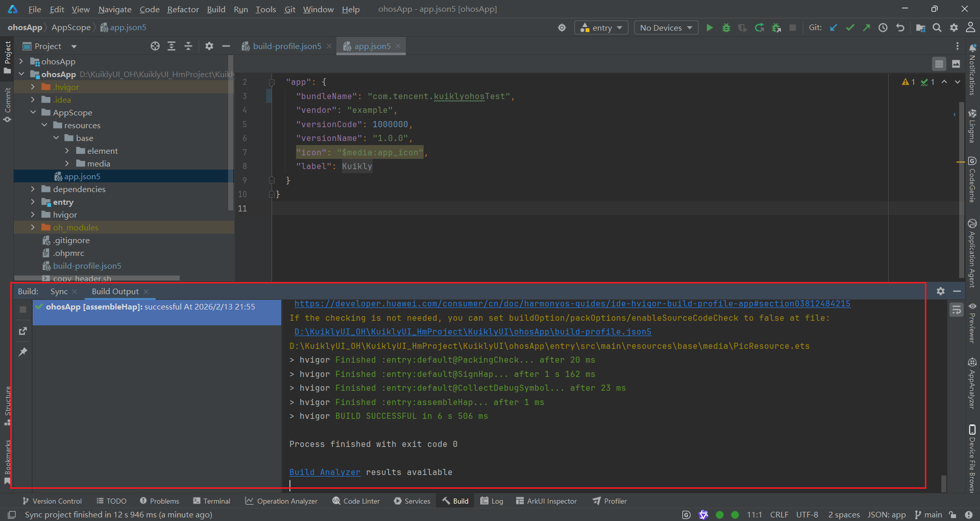The height and width of the screenshot is (521, 980).
Task: Open Search Everywhere magnifier
Action: pos(937,28)
